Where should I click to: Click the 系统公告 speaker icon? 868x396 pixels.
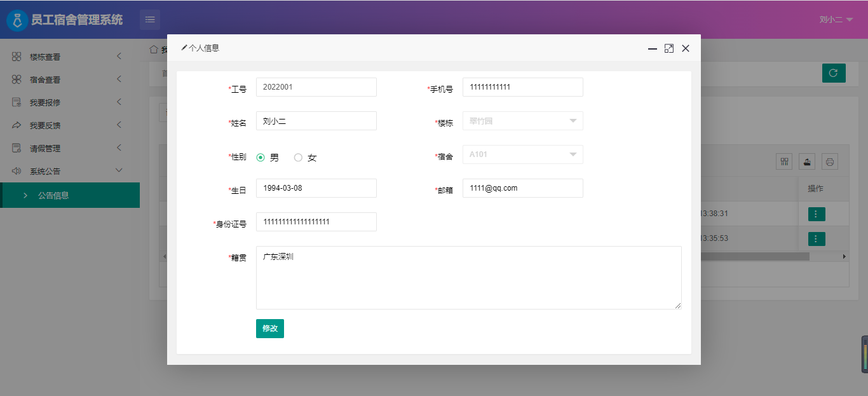pos(17,171)
